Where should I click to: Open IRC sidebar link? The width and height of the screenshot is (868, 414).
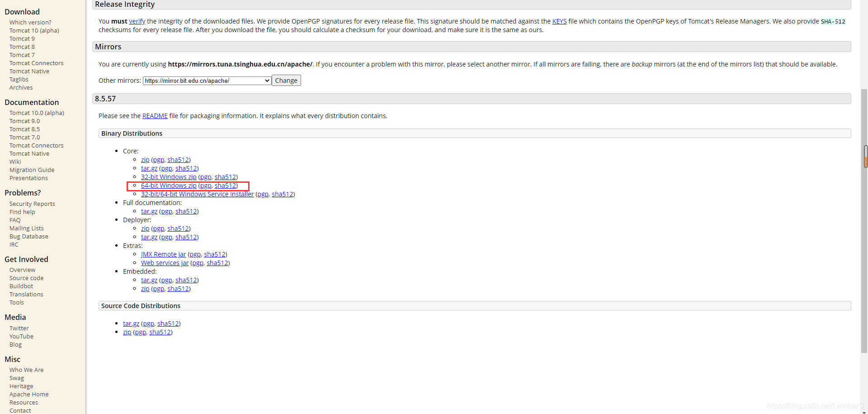point(14,245)
